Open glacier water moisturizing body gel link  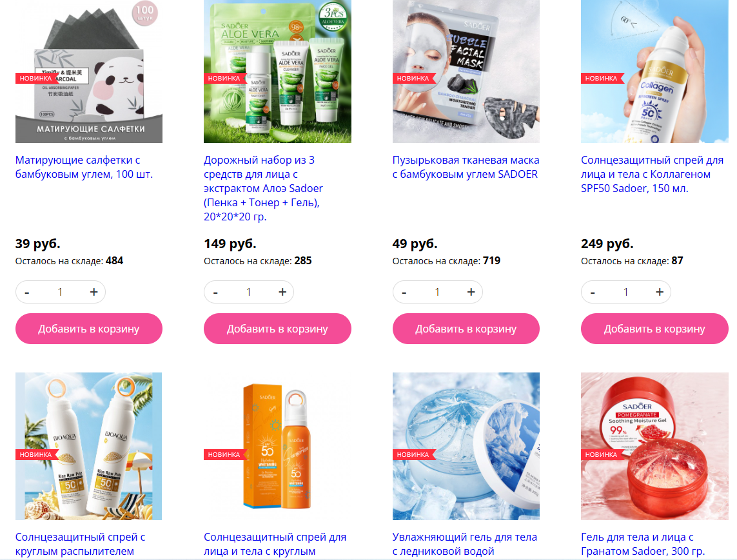click(464, 544)
